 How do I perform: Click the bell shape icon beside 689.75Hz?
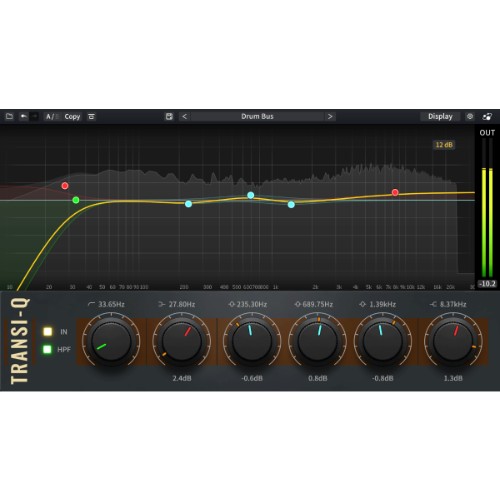[x=298, y=304]
